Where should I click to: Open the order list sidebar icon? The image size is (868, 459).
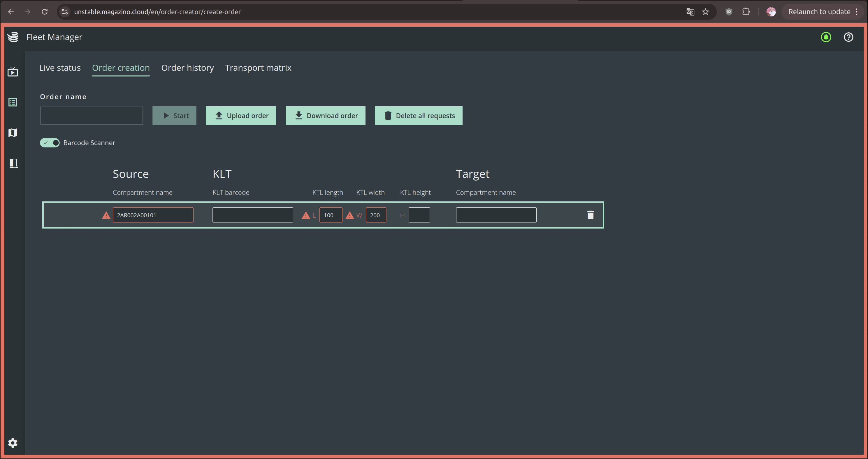[x=13, y=102]
